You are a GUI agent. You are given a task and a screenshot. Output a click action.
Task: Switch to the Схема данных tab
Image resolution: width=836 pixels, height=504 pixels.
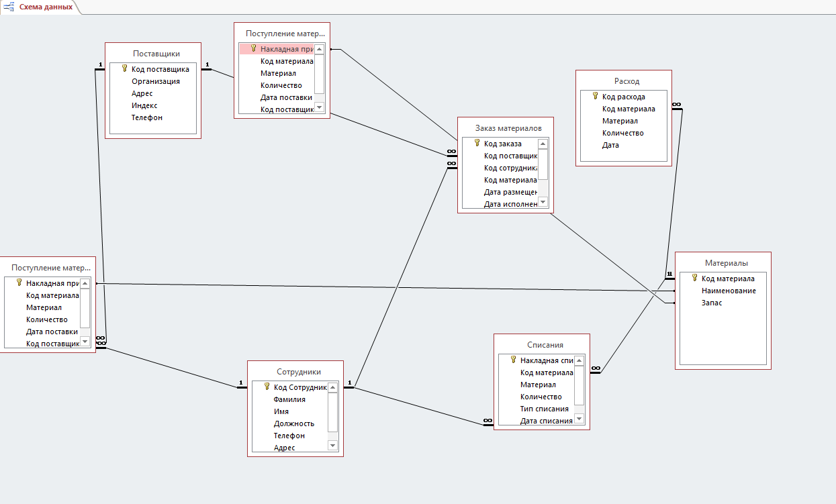(x=40, y=7)
